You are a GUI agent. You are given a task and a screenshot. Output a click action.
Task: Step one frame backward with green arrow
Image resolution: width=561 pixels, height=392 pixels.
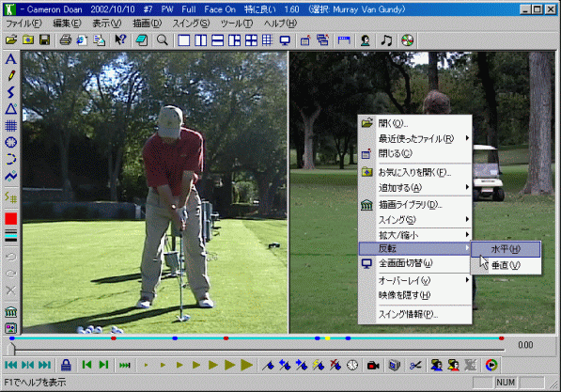[87, 365]
